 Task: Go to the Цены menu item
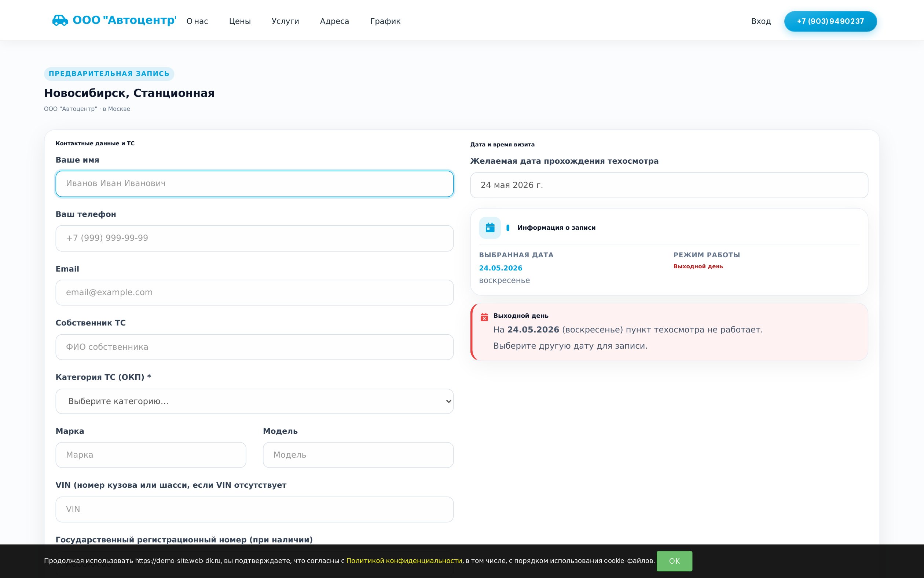[240, 21]
